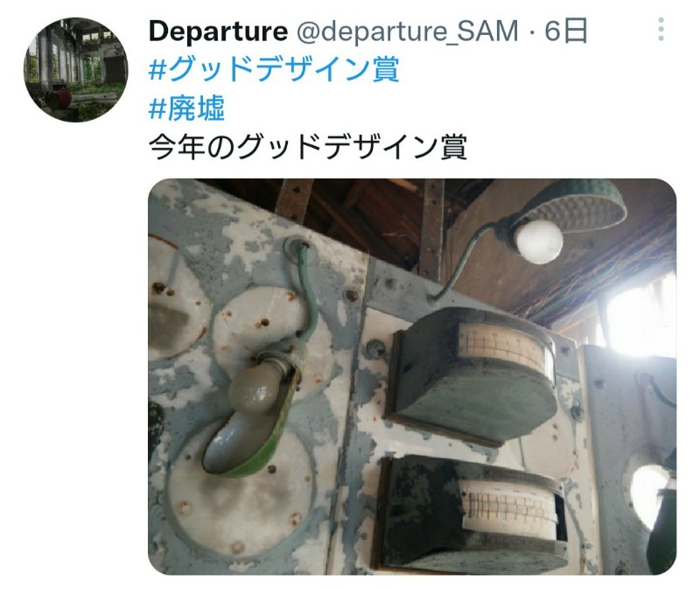Open the Departure display name

click(x=218, y=32)
